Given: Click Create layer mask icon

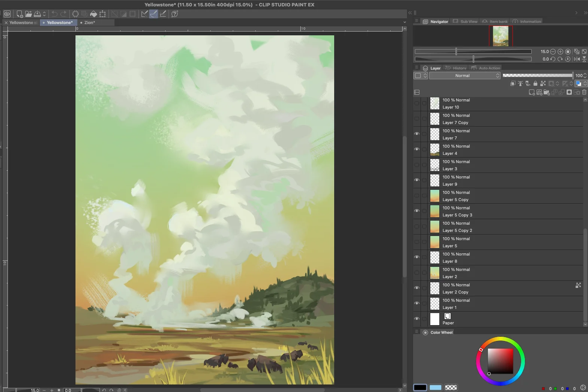Looking at the screenshot, I should 569,92.
